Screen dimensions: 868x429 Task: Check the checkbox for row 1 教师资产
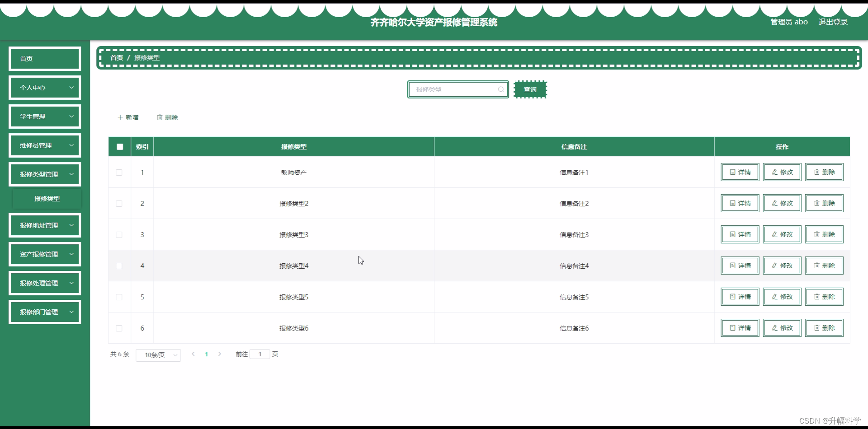(x=119, y=172)
